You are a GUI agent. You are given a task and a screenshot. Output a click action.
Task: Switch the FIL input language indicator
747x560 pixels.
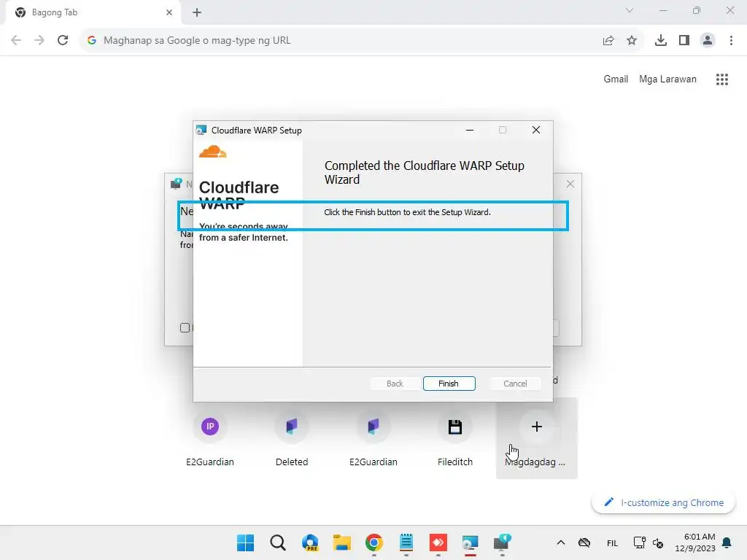pos(612,542)
